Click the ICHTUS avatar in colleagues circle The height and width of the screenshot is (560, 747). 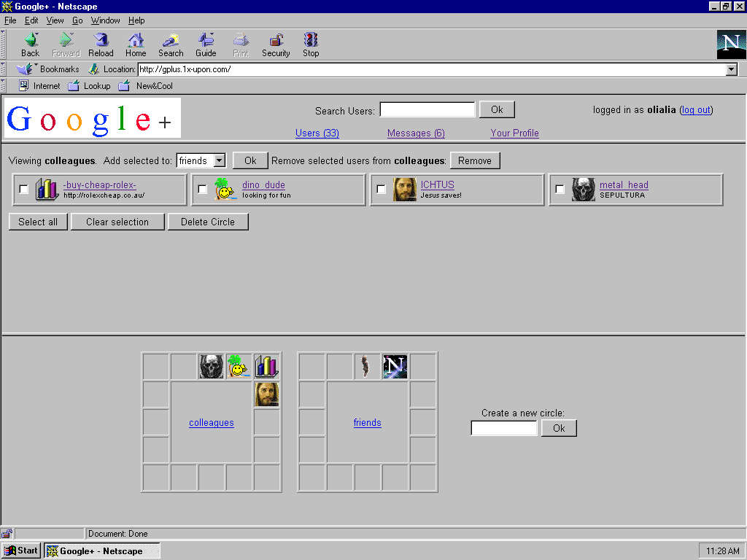(x=267, y=394)
